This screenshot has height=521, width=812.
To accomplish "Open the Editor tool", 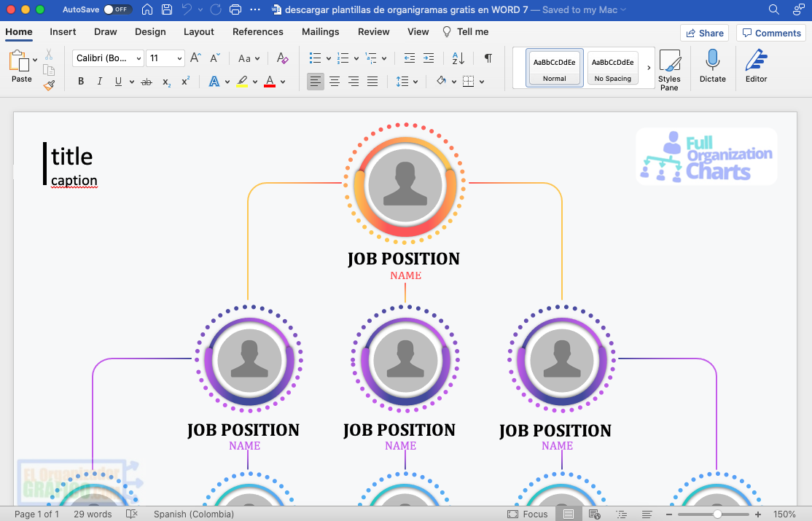I will click(x=756, y=66).
